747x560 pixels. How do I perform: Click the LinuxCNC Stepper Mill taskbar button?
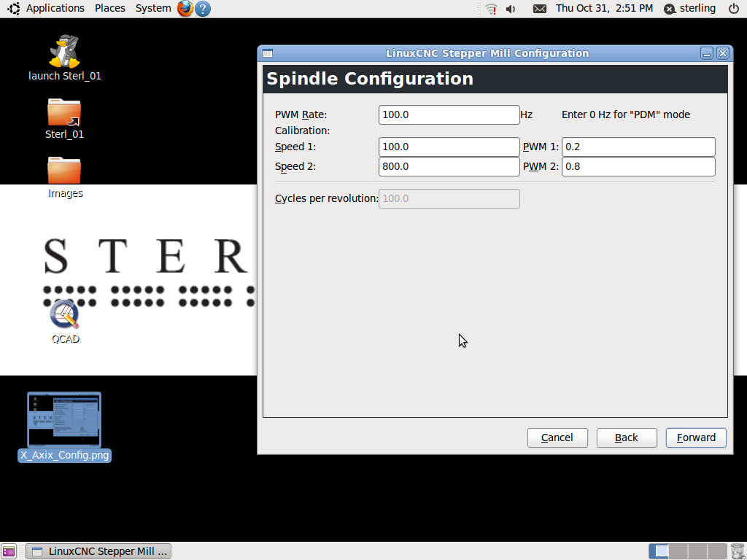[98, 551]
